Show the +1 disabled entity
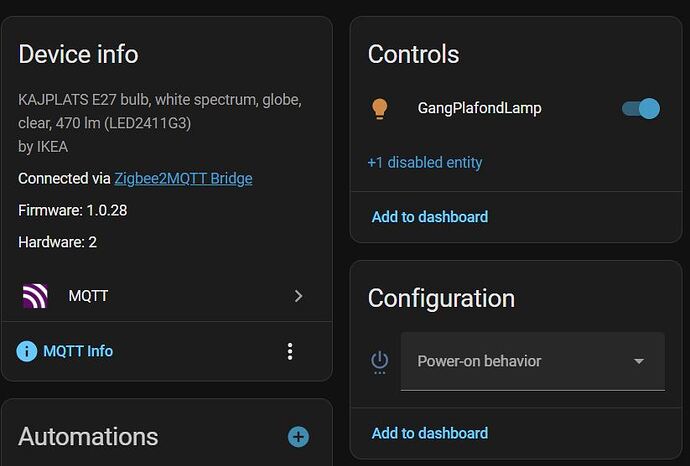 (425, 162)
